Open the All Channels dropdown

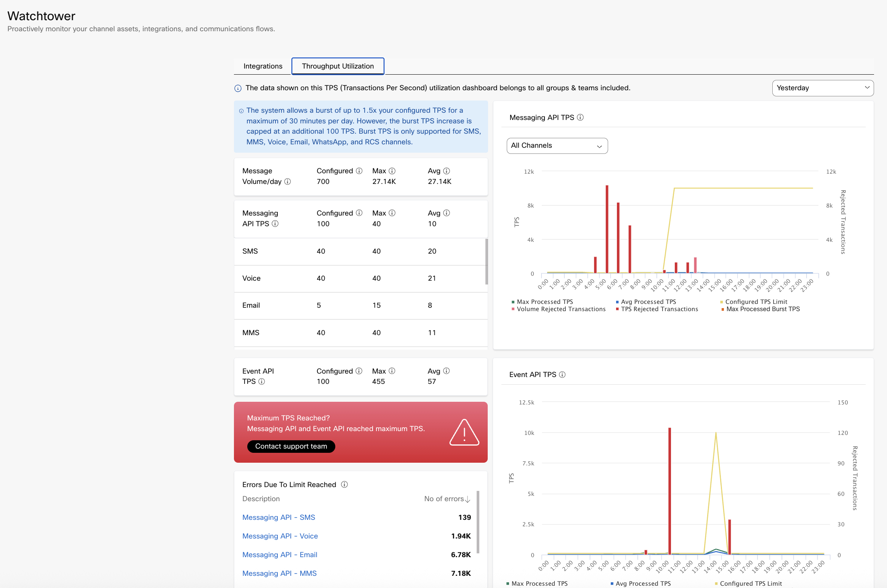pos(557,145)
